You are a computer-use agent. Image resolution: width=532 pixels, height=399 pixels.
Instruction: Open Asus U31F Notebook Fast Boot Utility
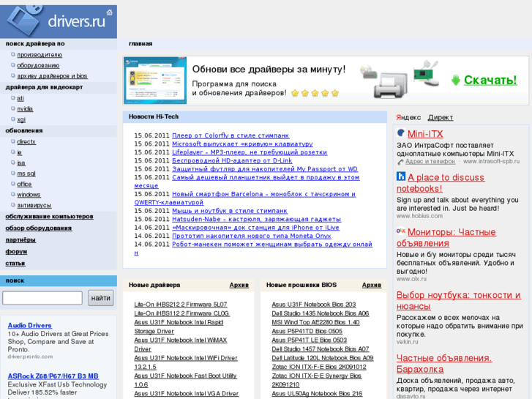[185, 380]
